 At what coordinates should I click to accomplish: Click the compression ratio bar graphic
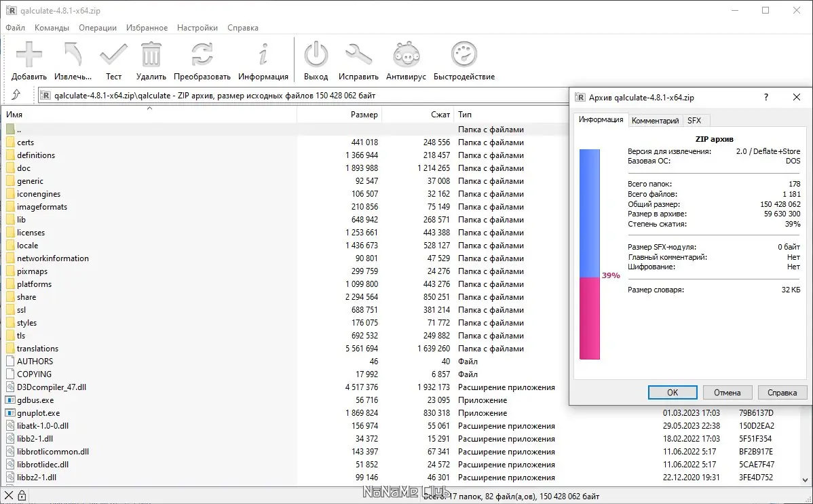(x=590, y=254)
